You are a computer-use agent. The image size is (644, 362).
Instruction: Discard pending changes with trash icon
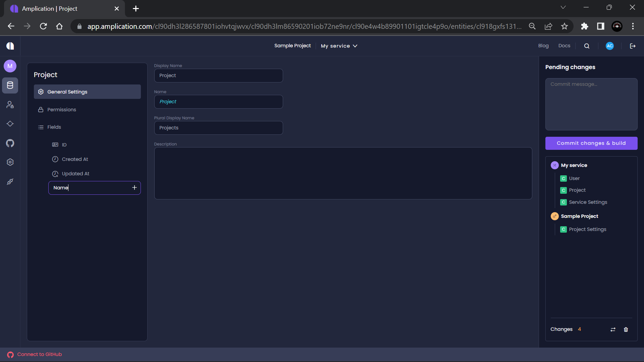[x=626, y=329]
